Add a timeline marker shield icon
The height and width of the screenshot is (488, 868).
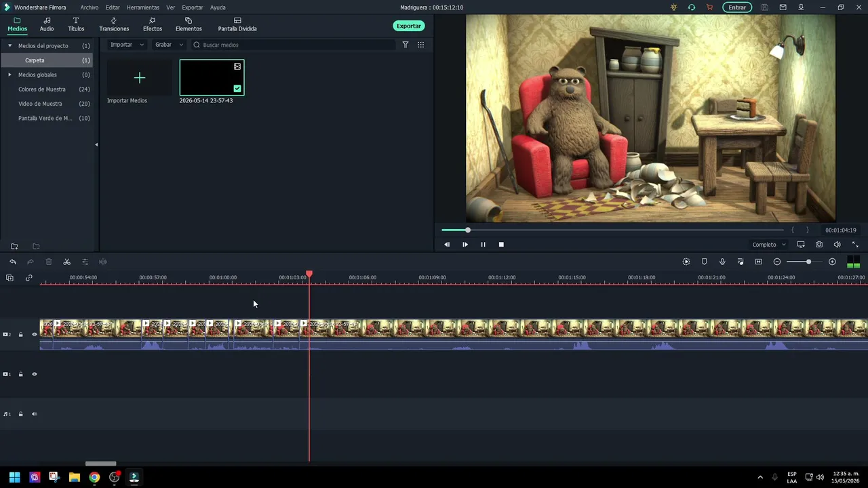704,262
